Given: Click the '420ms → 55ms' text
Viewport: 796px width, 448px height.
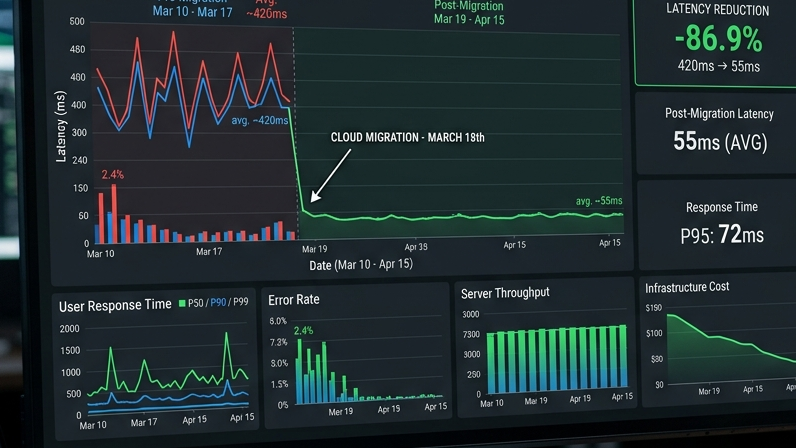Looking at the screenshot, I should click(x=718, y=66).
